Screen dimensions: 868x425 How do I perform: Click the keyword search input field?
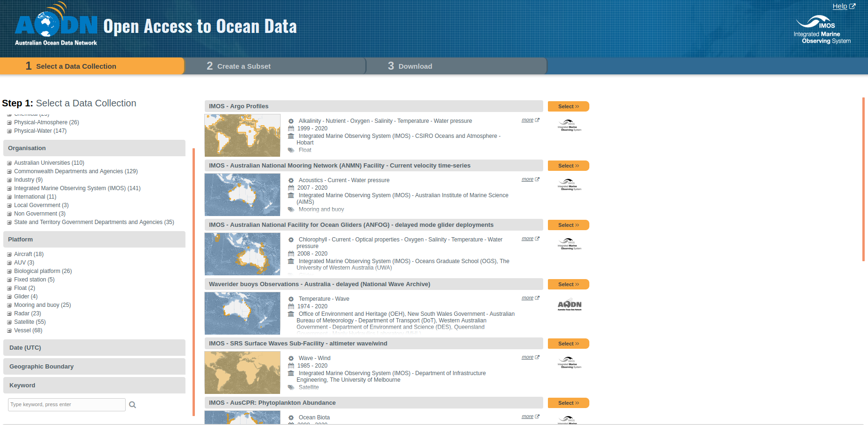(67, 405)
